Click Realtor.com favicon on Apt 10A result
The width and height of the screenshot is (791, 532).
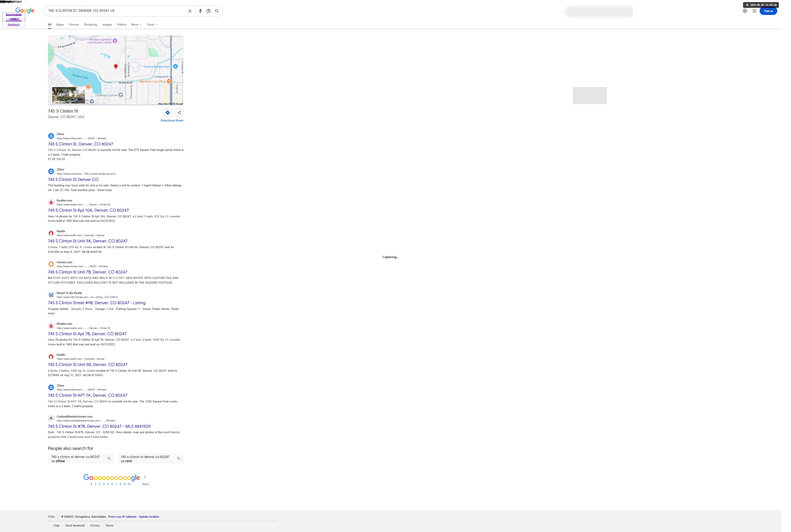51,203
